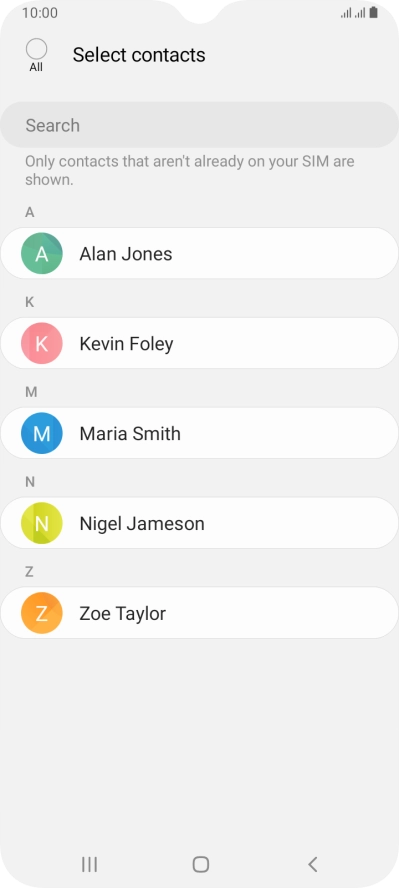Tap the battery icon in status bar
The width and height of the screenshot is (399, 888).
(x=374, y=12)
